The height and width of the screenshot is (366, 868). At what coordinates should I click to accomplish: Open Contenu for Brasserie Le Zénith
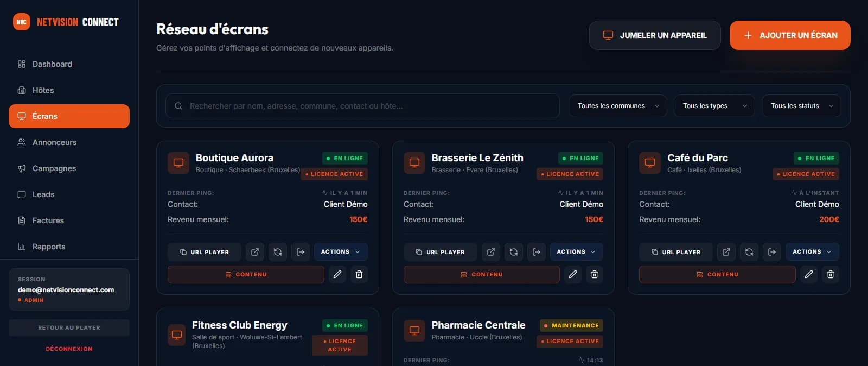click(x=482, y=274)
